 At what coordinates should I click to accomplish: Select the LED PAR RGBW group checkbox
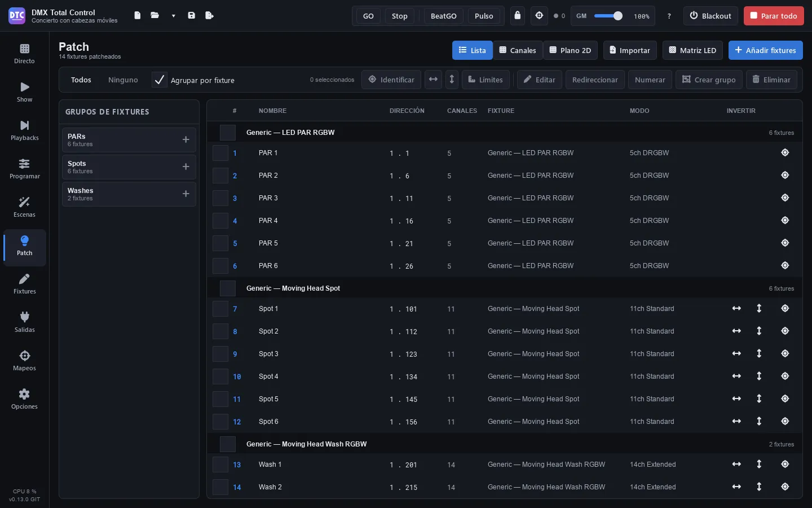tap(227, 133)
